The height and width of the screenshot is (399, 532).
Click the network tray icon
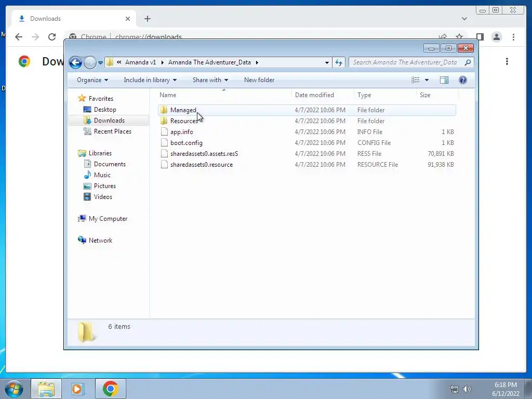(454, 389)
